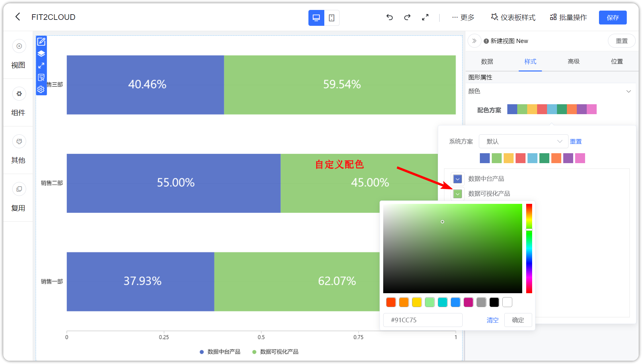Redo the last action

pos(407,17)
